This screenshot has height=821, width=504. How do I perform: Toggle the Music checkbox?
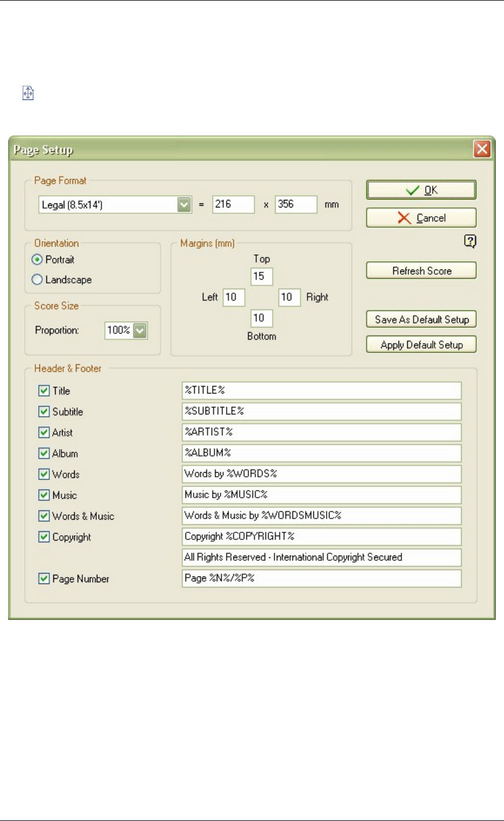point(43,495)
